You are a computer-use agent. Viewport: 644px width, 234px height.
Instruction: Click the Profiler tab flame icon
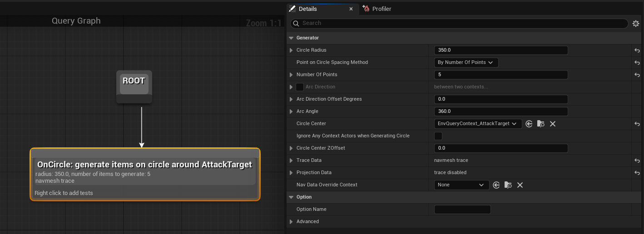[x=366, y=9]
